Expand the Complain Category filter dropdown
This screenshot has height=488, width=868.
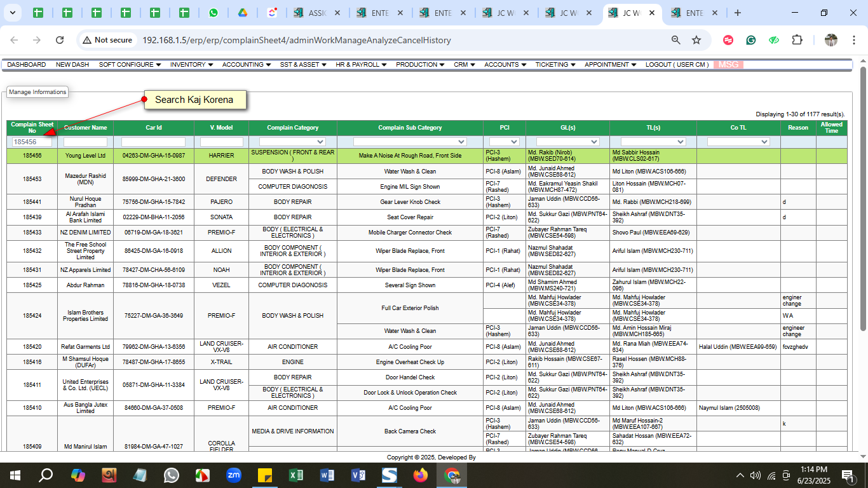(292, 142)
